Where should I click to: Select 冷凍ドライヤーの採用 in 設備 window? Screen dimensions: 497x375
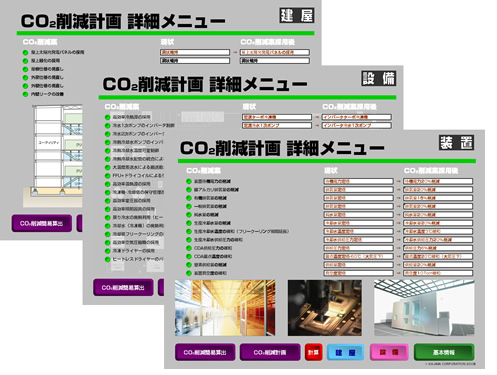click(134, 251)
